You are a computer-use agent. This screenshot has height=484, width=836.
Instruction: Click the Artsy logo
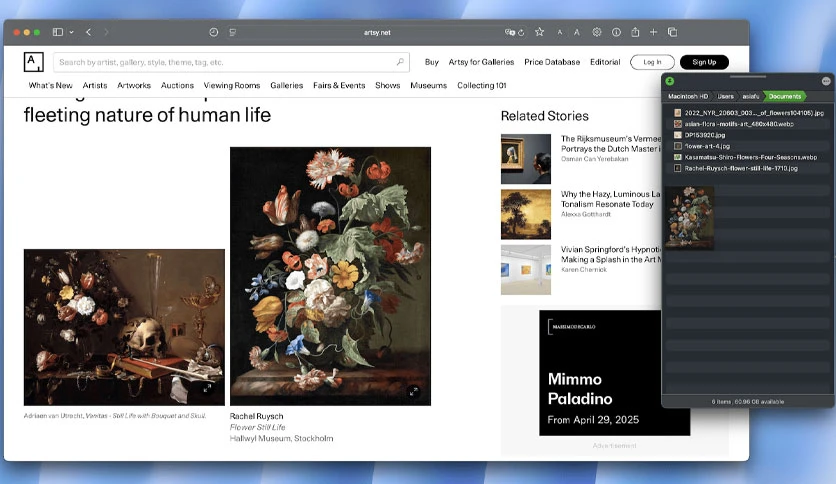(34, 62)
